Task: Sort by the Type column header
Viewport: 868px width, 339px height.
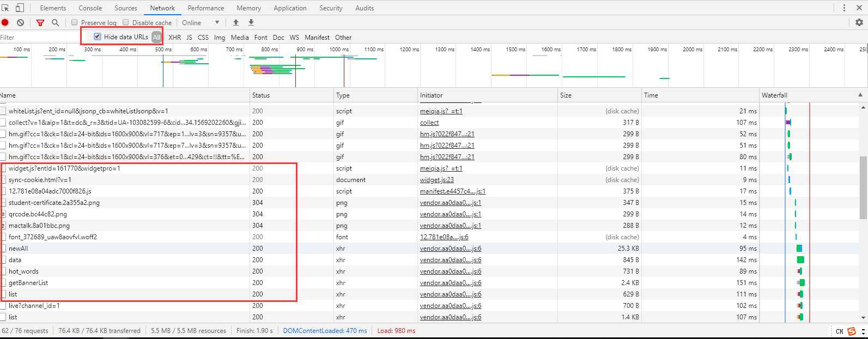Action: click(x=376, y=95)
